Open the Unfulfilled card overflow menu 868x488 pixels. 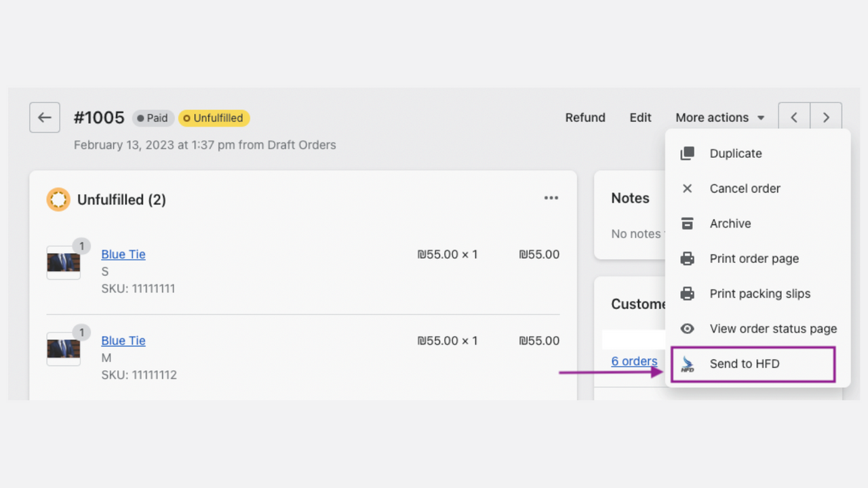551,197
